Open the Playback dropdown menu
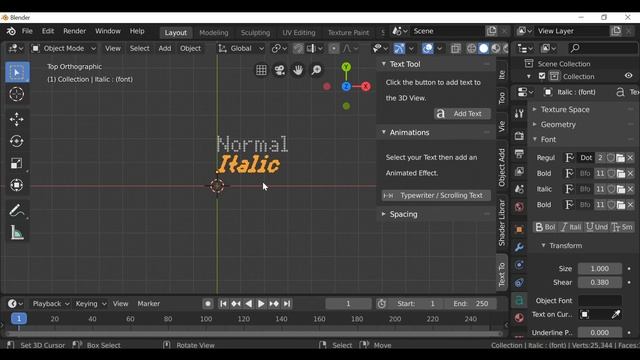 (x=51, y=304)
